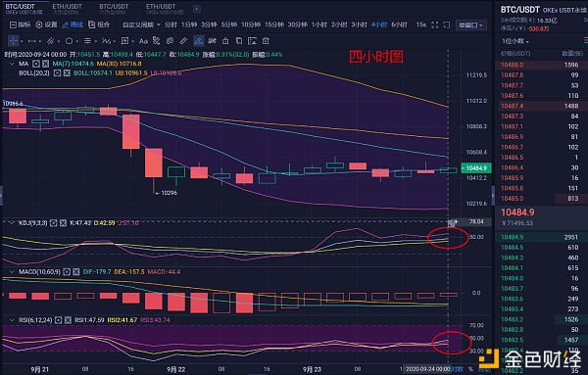Select the 15分钟 timeframe
The height and width of the screenshot is (375, 588).
pos(274,24)
